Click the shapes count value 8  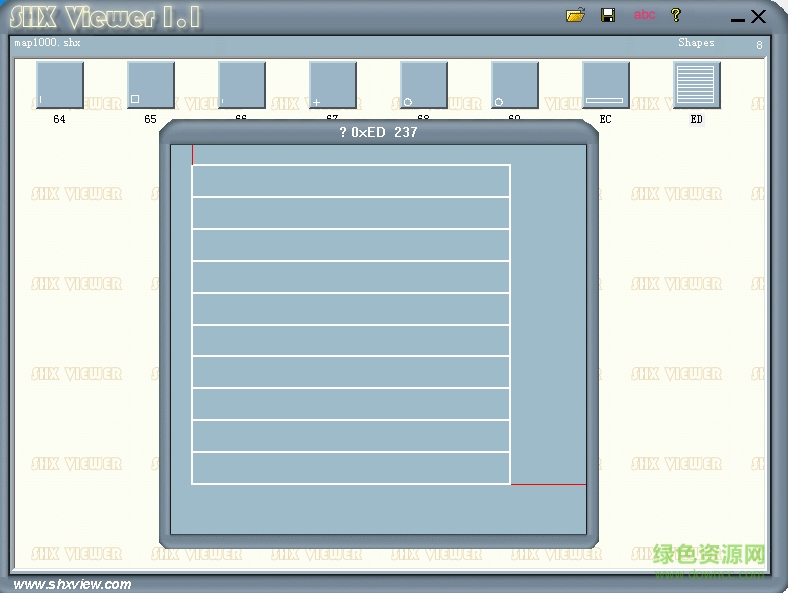pos(759,45)
